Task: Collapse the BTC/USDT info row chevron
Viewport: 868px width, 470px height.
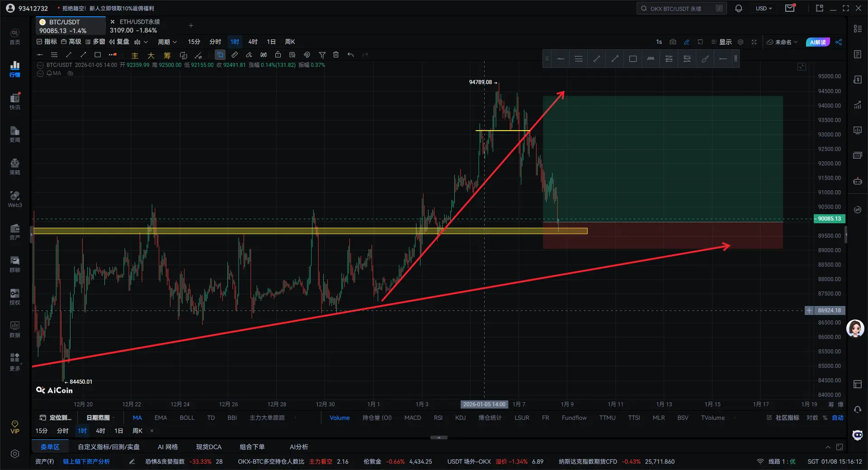Action: coord(40,65)
